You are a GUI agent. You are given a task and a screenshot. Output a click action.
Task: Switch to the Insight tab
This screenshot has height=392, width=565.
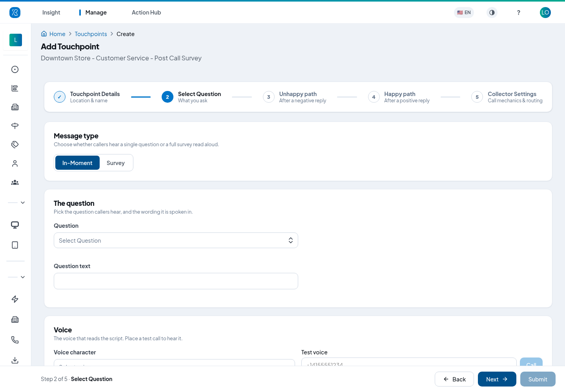tap(51, 13)
